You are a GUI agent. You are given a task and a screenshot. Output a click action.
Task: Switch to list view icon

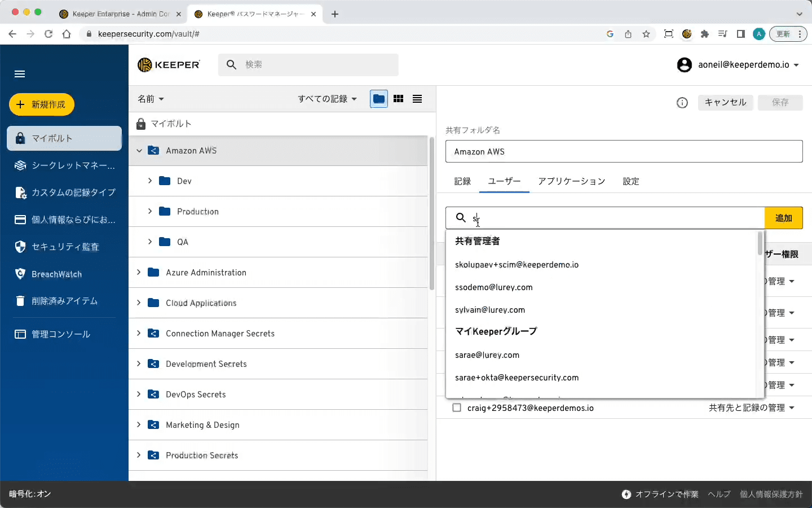point(417,99)
